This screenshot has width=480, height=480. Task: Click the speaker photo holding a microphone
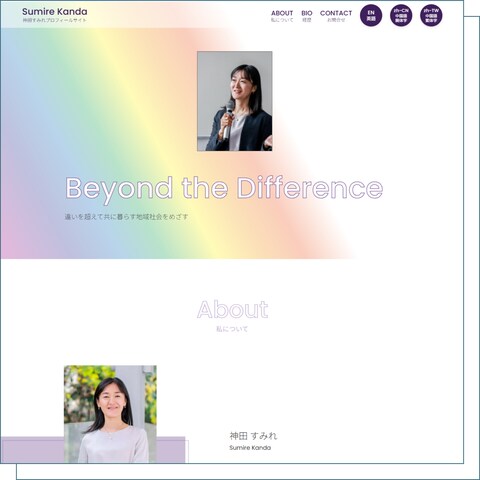pos(235,101)
